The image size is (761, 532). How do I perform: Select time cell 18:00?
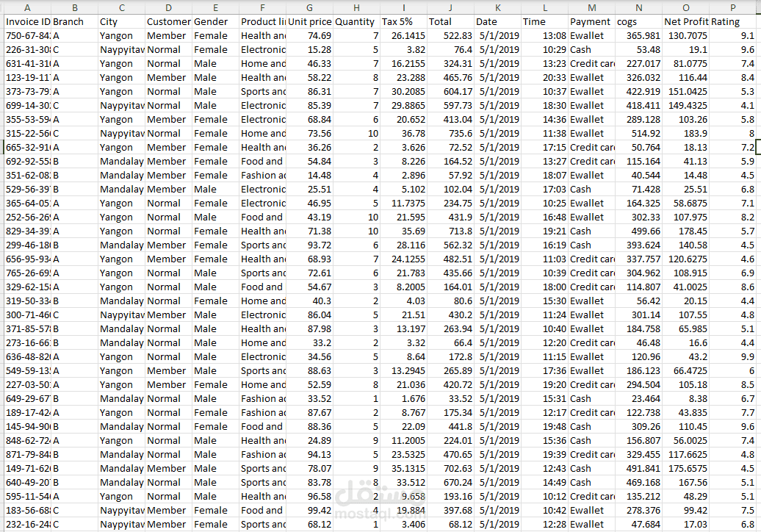(x=544, y=287)
